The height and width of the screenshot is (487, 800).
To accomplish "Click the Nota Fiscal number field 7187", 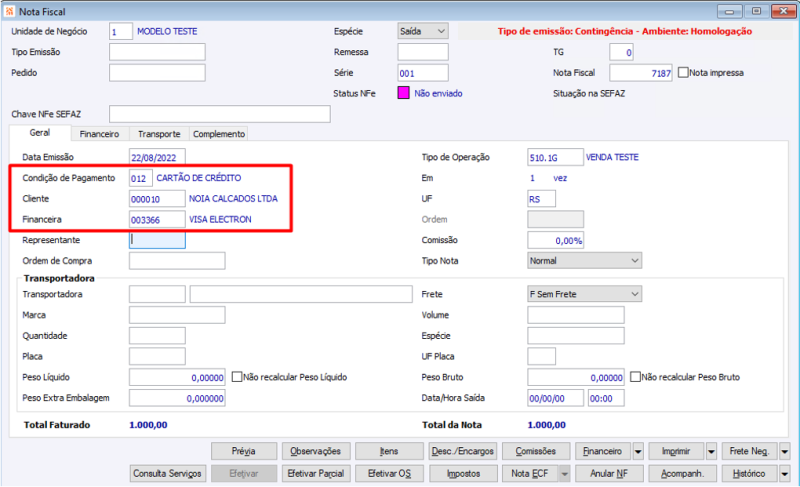I will (641, 73).
